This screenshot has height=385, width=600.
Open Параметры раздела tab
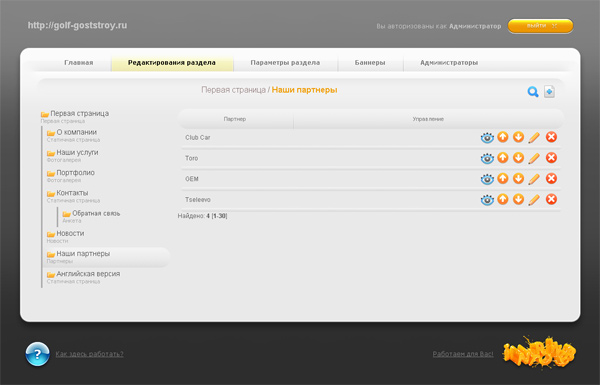click(285, 63)
